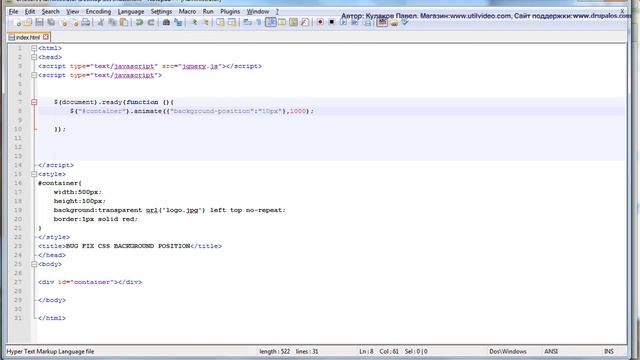Collapse the style block fold on line 15
Screen dimensions: 640x360
34,174
